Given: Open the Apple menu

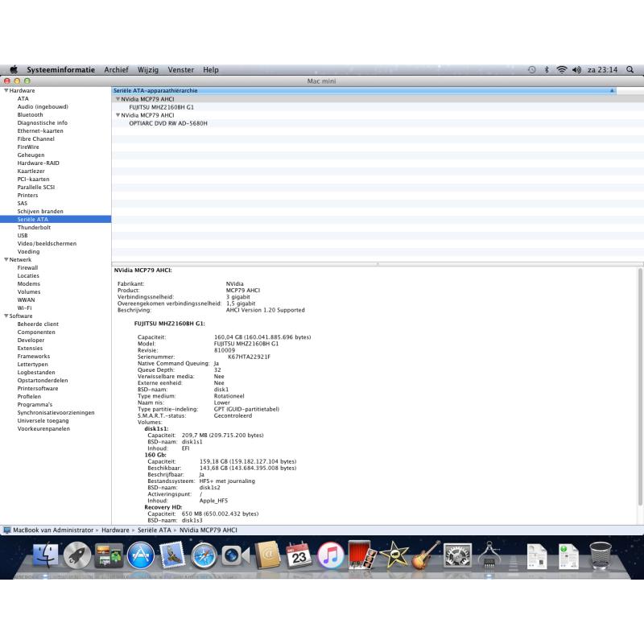Looking at the screenshot, I should tap(14, 69).
